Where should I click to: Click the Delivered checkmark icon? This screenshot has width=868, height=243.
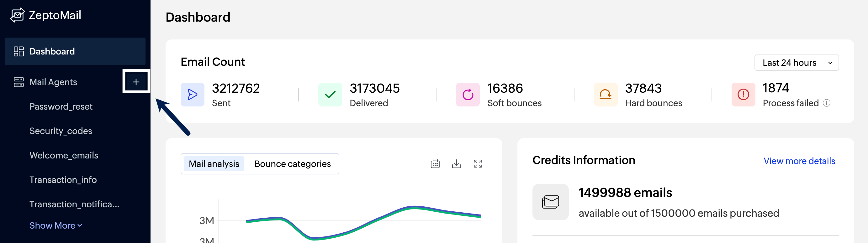tap(330, 95)
